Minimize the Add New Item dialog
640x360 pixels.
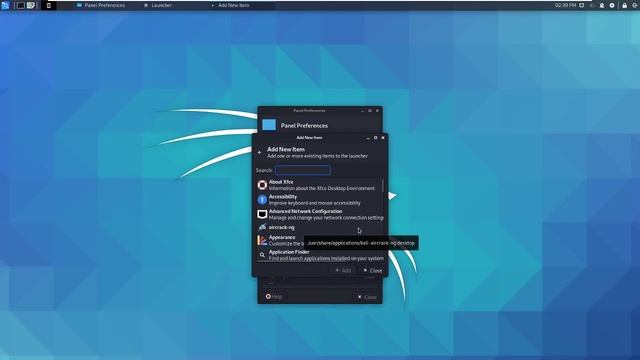368,138
